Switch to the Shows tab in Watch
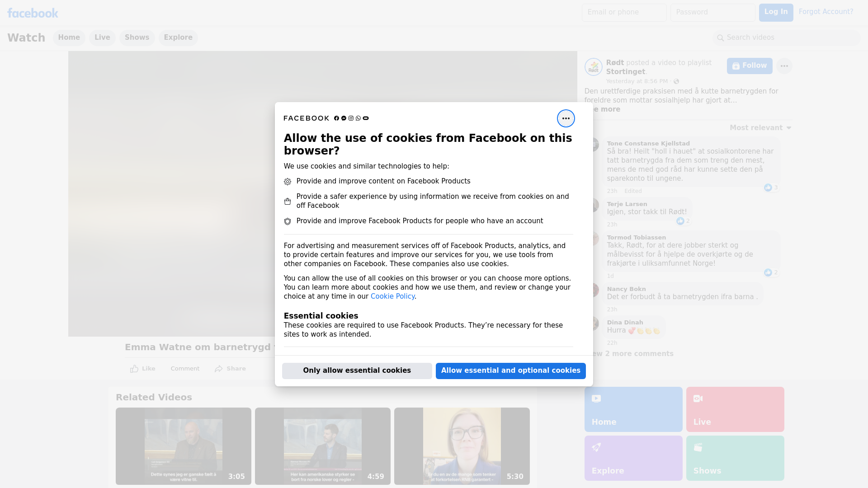Viewport: 868px width, 488px height. [x=137, y=38]
